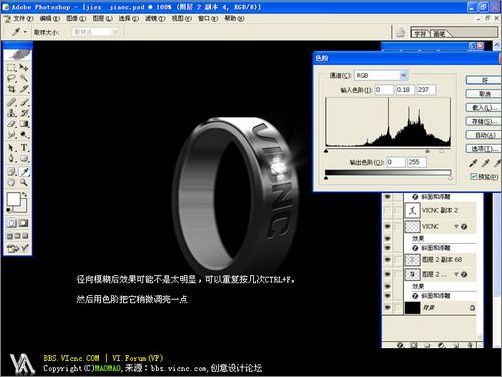Screen dimensions: 502x377
Task: Select the Hand tool
Action: click(x=12, y=182)
